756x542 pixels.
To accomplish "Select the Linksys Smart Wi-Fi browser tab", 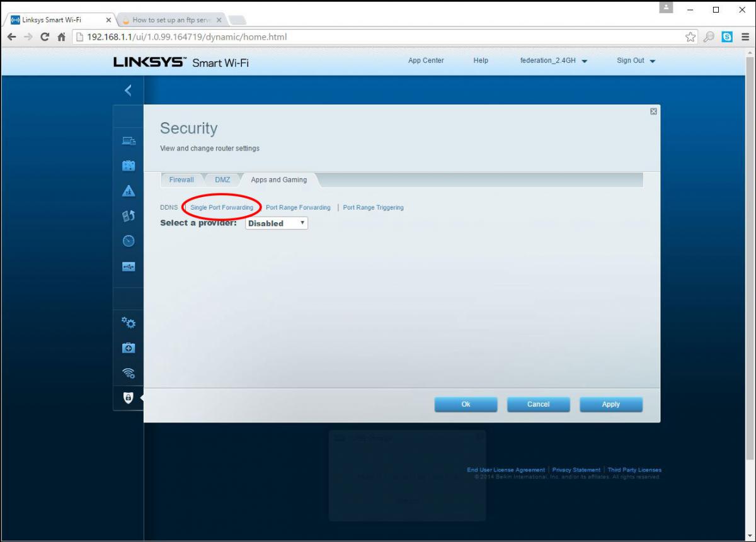I will coord(60,20).
